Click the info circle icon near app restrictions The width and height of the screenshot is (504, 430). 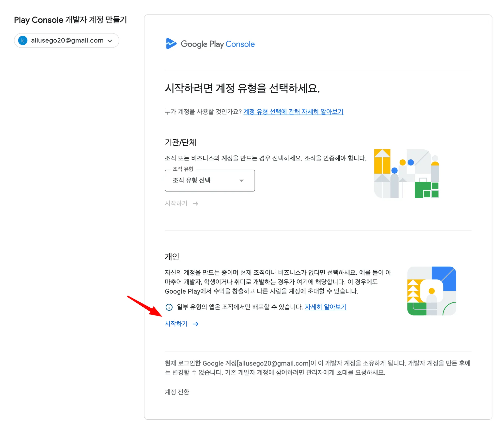click(169, 307)
